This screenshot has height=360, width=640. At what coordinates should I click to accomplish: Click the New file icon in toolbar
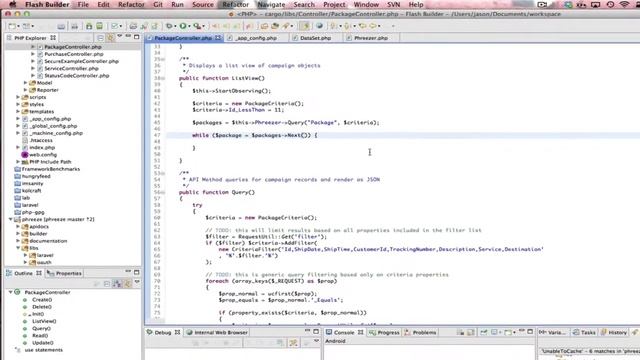[12, 26]
